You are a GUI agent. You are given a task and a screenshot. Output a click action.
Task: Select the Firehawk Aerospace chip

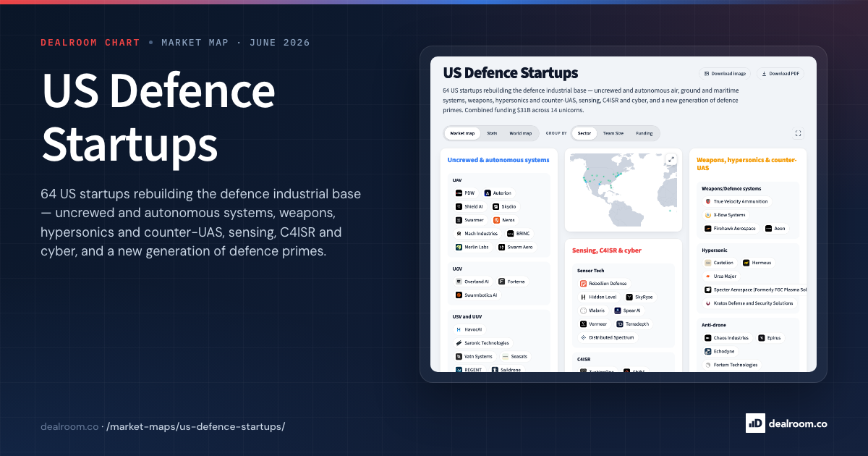731,228
